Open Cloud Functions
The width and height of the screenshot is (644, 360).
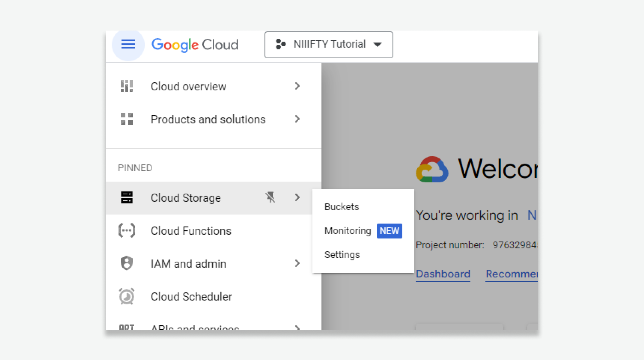coord(214,231)
